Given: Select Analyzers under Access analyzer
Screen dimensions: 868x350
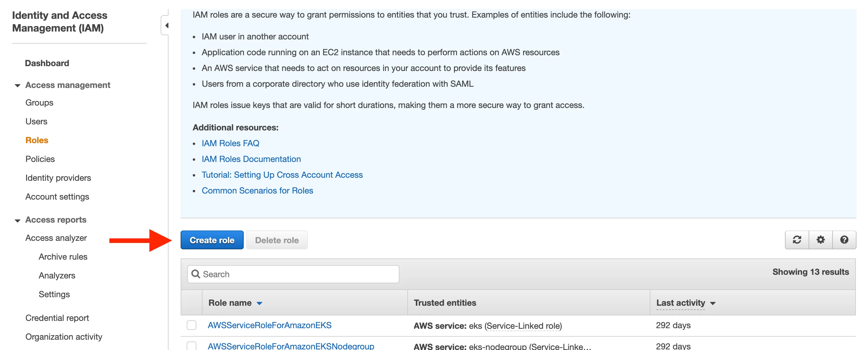Looking at the screenshot, I should point(57,275).
